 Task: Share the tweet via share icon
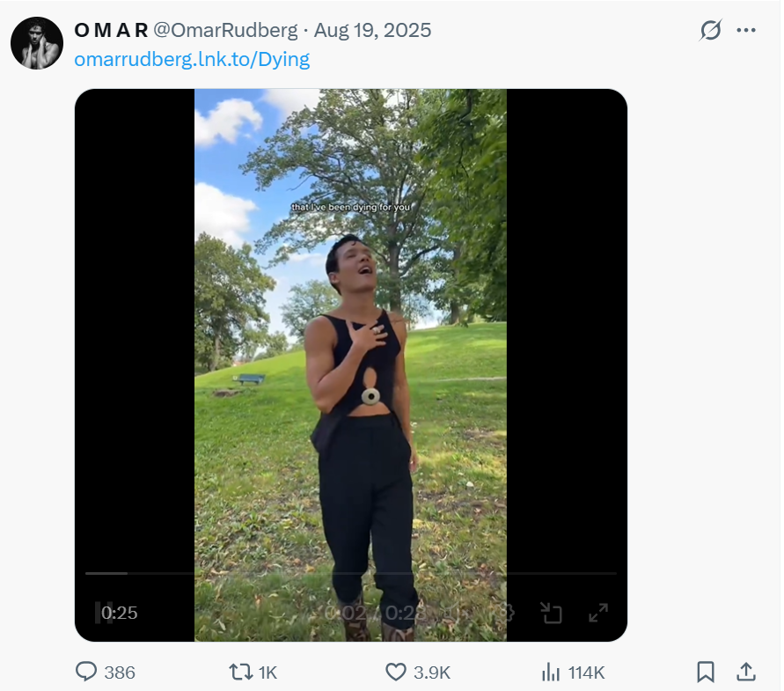click(746, 673)
